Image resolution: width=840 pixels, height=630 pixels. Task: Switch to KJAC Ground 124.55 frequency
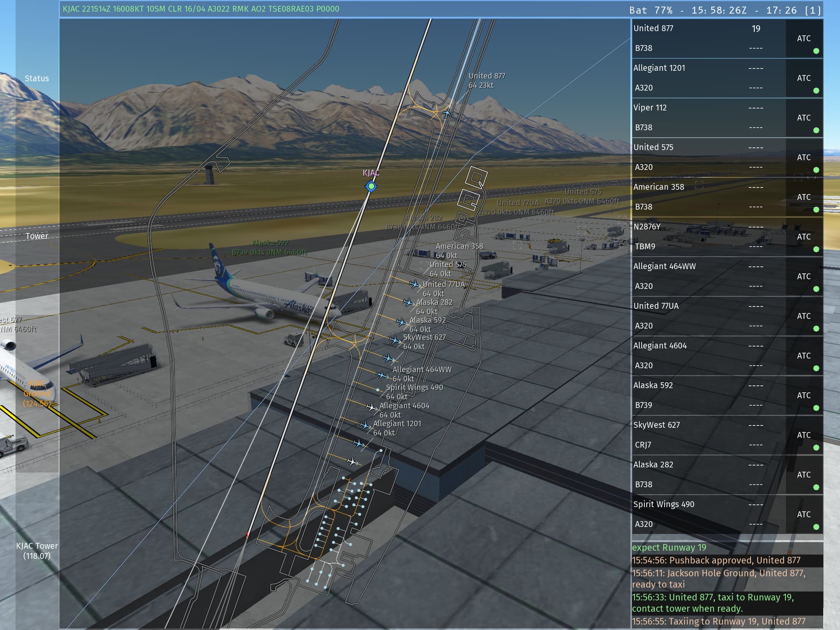click(37, 394)
